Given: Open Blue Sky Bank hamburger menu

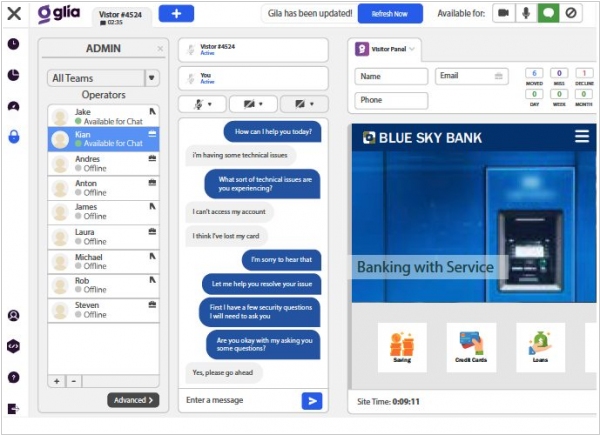Looking at the screenshot, I should [582, 136].
